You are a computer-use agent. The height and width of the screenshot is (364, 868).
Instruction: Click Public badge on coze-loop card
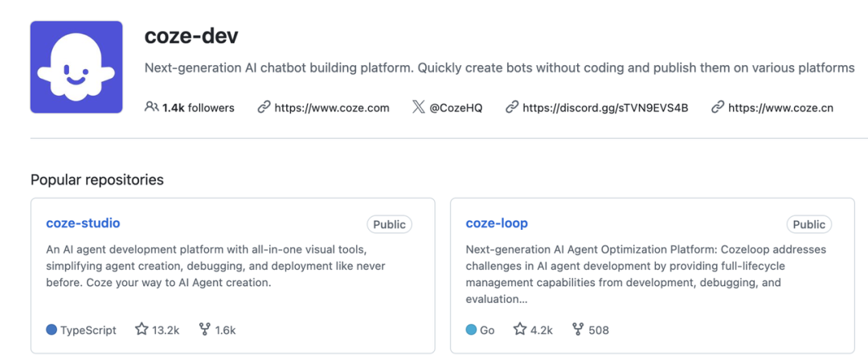point(809,224)
